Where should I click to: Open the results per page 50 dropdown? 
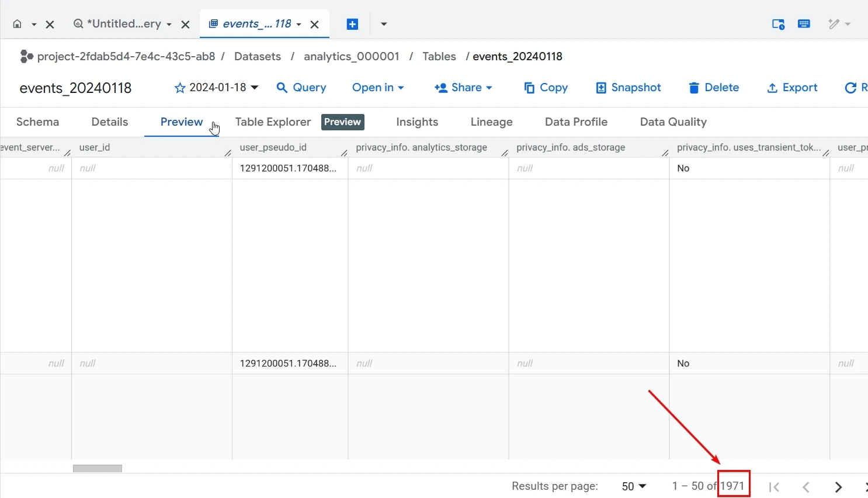(x=634, y=486)
